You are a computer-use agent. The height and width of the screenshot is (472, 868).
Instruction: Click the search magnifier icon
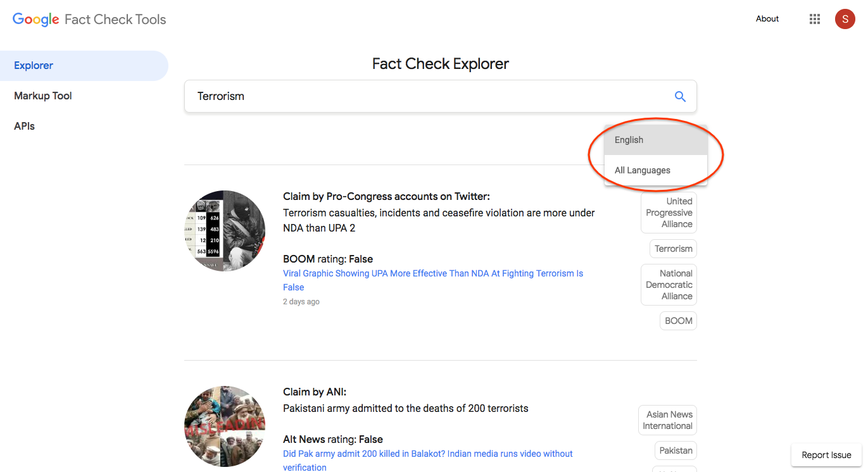click(x=680, y=96)
